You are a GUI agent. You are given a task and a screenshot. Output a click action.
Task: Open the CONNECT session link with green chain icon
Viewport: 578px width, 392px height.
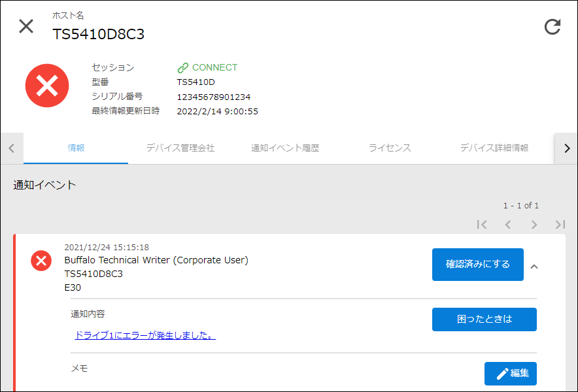pyautogui.click(x=207, y=67)
